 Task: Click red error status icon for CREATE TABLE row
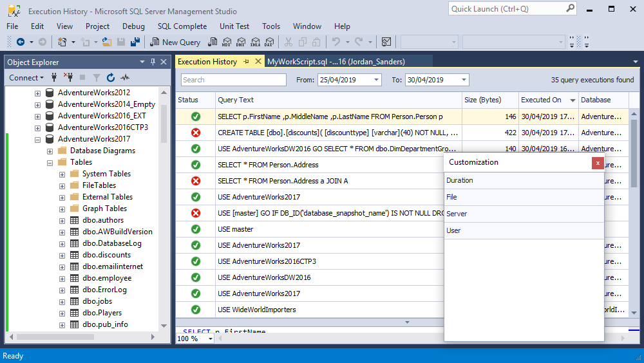pos(196,133)
